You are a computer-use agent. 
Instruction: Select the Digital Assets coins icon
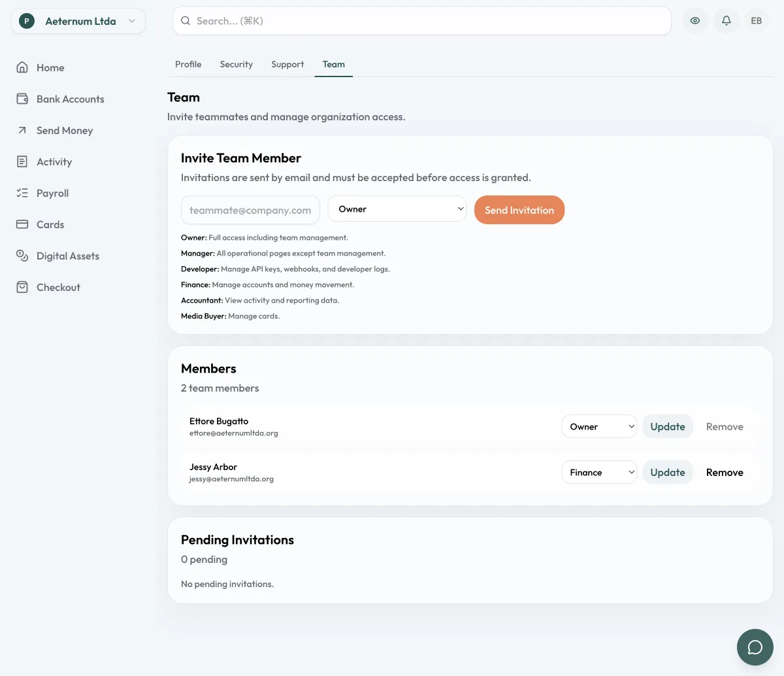(22, 256)
